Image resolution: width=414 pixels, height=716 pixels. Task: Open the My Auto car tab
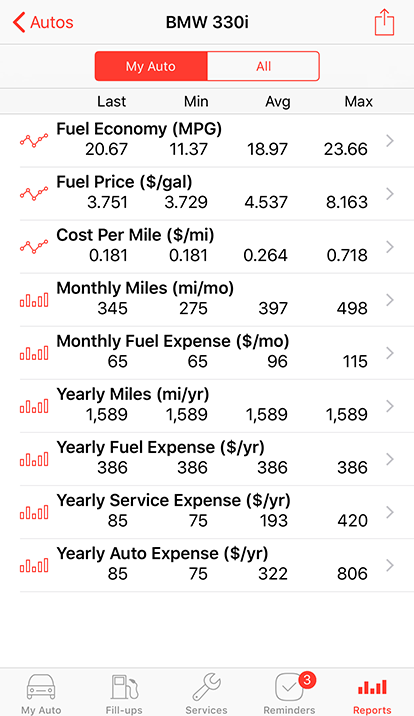(x=41, y=693)
